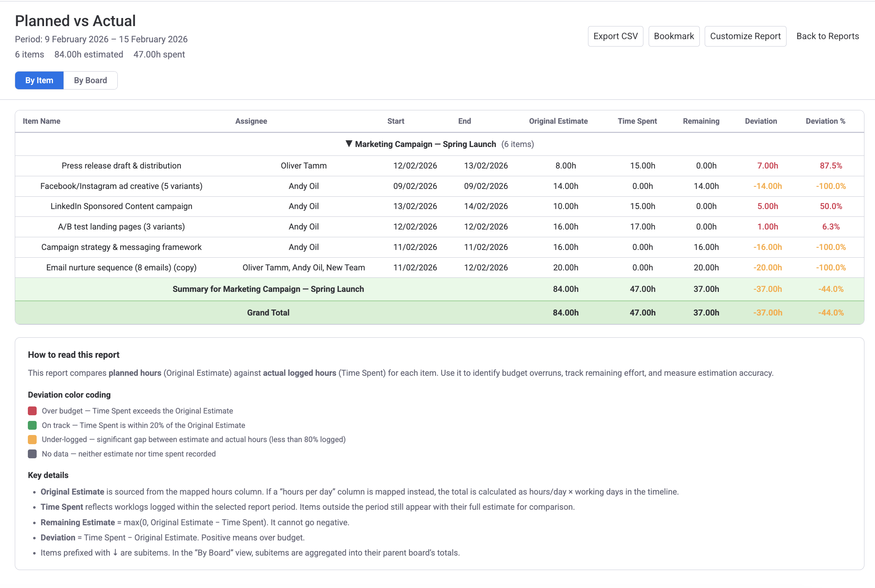Navigate Back to Reports
This screenshot has height=588, width=875.
pyautogui.click(x=827, y=36)
